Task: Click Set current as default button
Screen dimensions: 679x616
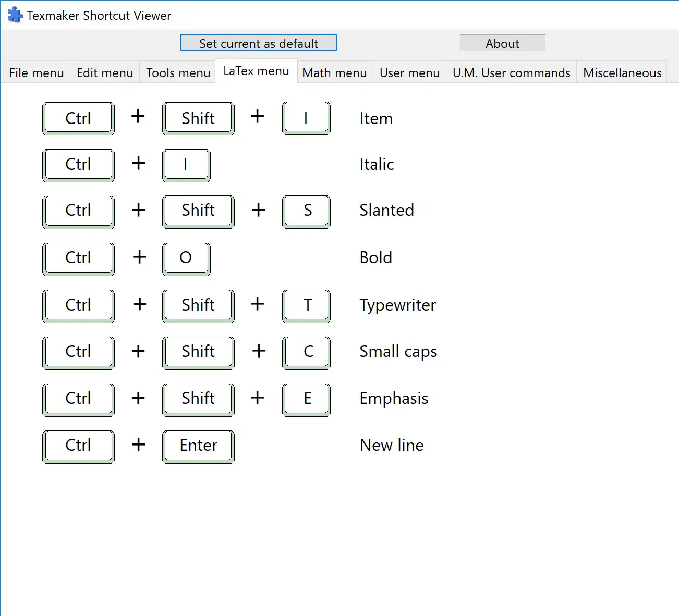Action: 258,43
